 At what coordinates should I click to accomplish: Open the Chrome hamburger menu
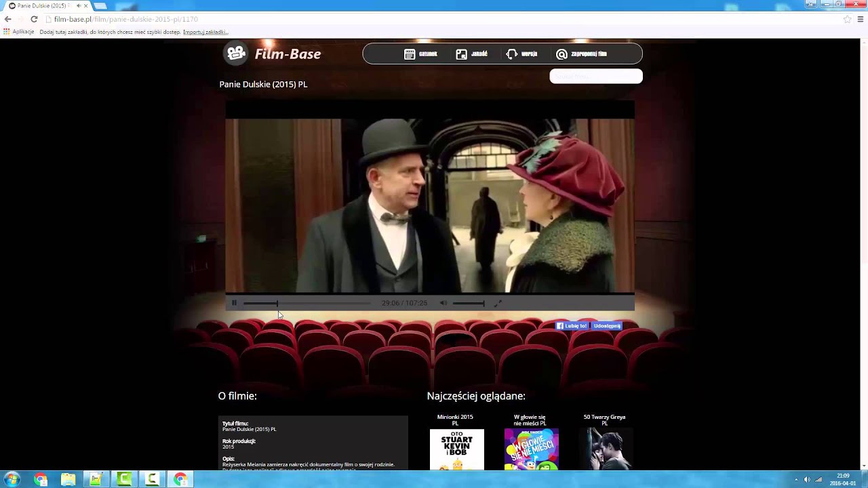click(861, 19)
